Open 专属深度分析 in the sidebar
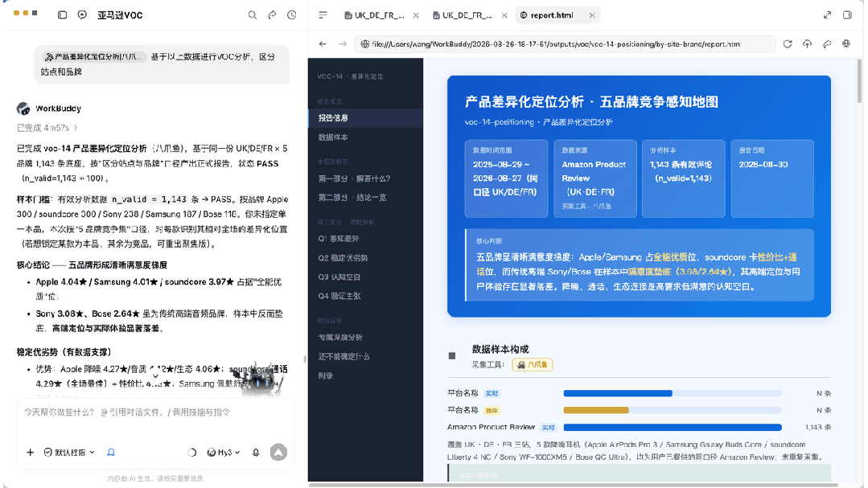Viewport: 868px width, 488px height. pos(365,337)
